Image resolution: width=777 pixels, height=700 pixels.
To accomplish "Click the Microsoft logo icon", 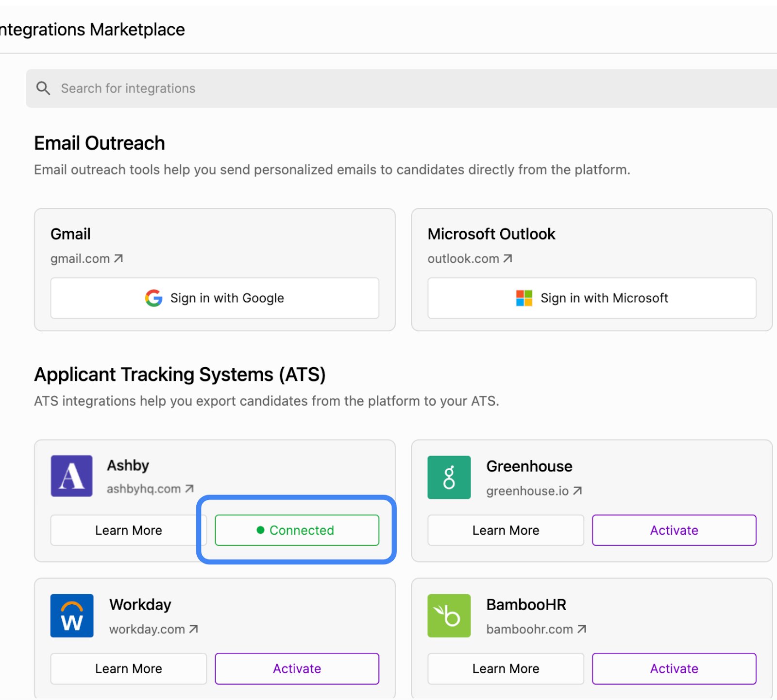I will [x=524, y=298].
